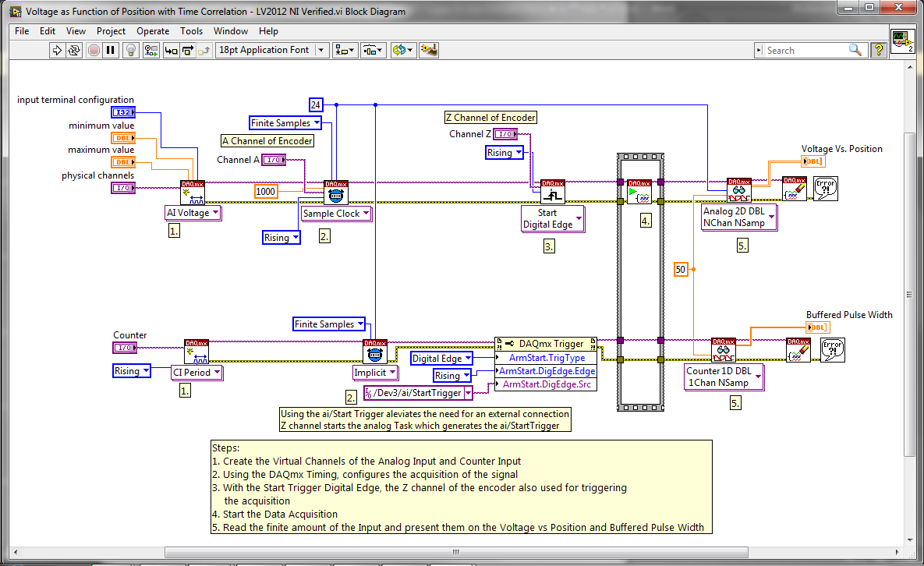924x566 pixels.
Task: Click the horizontal scrollbar thumb
Action: (x=456, y=553)
